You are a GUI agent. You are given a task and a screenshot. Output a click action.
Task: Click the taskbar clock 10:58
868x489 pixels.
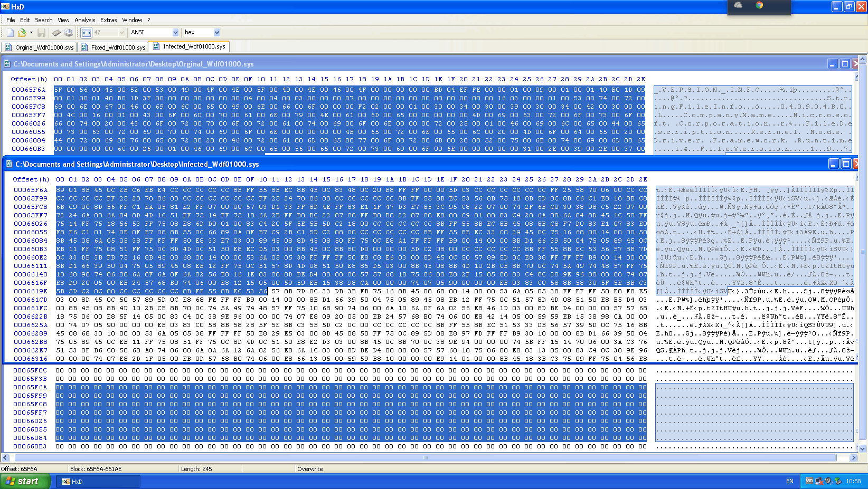tap(853, 481)
